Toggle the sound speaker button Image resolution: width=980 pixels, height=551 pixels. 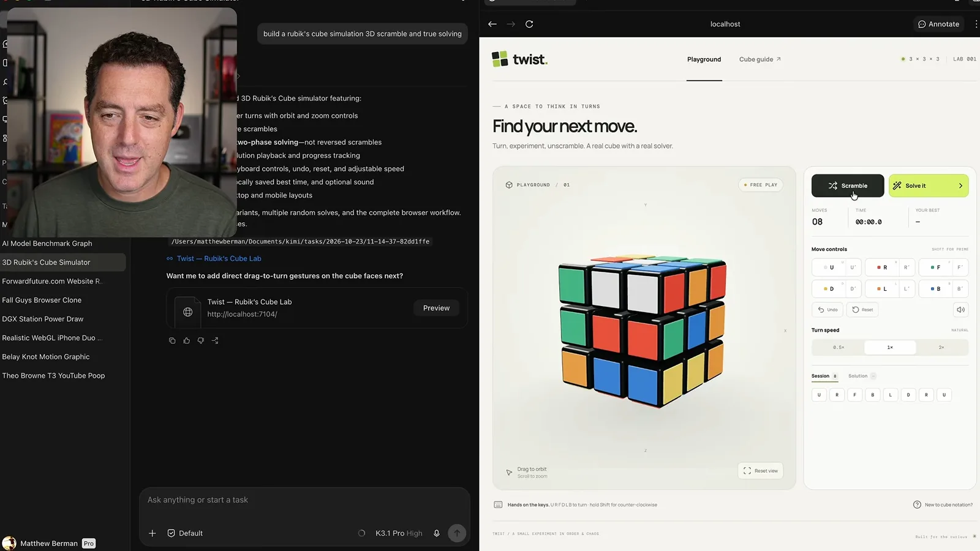(x=960, y=310)
